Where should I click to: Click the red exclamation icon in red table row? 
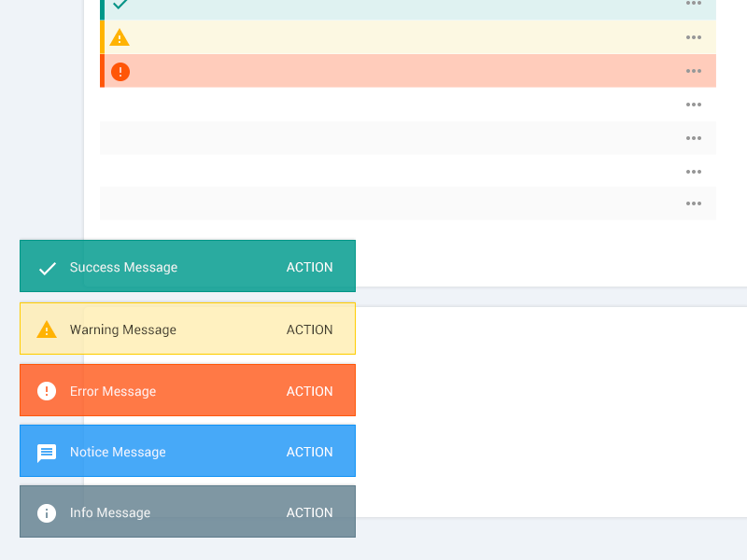point(120,72)
